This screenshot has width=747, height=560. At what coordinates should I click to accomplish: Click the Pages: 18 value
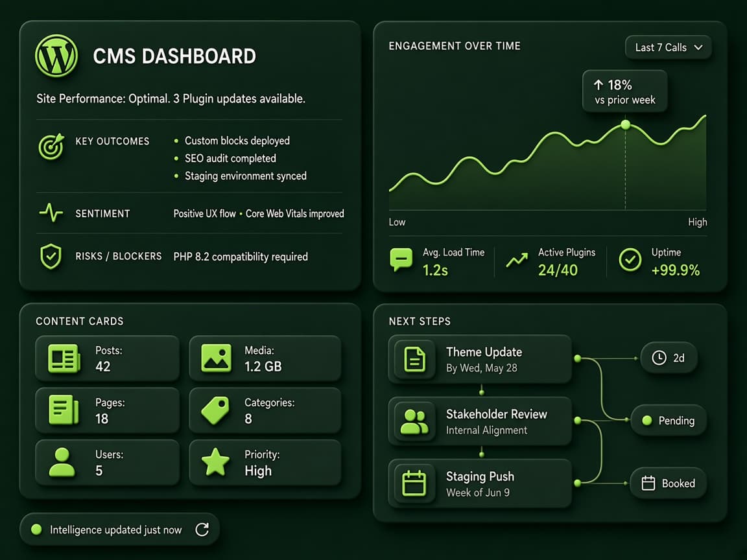tap(101, 419)
